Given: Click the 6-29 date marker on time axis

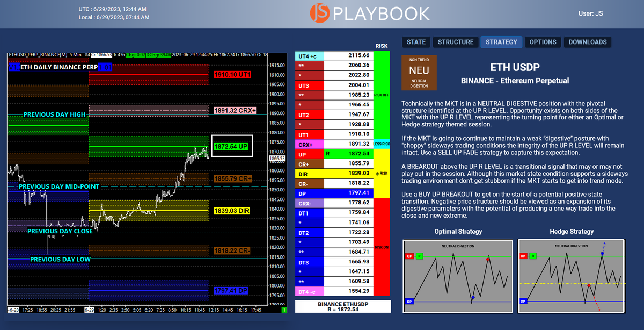Looking at the screenshot, I should point(90,310).
